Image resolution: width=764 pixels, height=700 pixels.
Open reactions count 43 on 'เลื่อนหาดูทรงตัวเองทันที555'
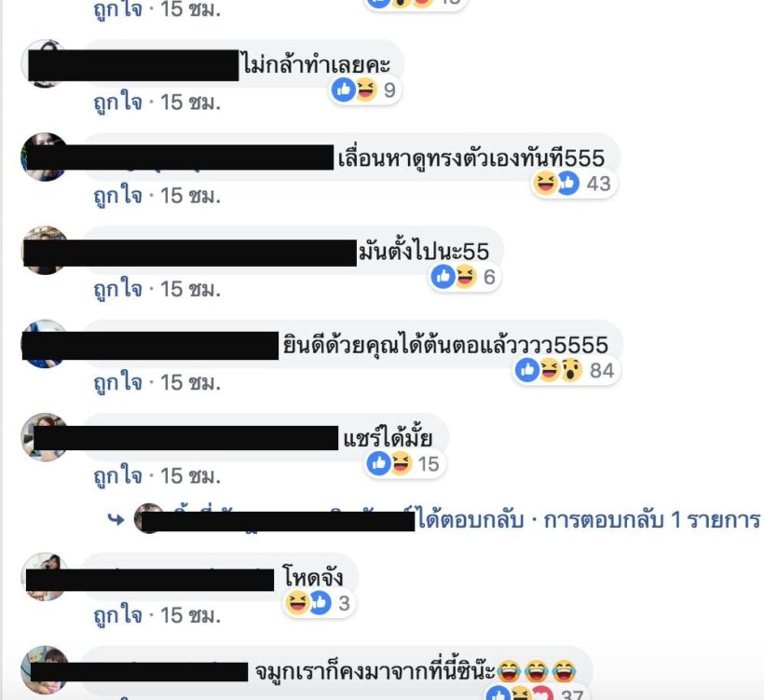(x=598, y=184)
